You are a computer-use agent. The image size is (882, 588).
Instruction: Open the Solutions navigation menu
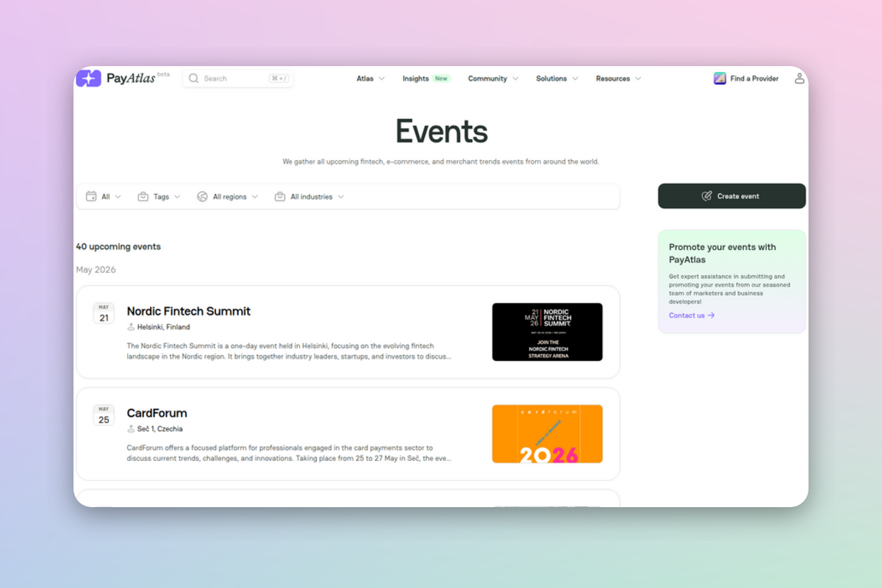pyautogui.click(x=557, y=79)
